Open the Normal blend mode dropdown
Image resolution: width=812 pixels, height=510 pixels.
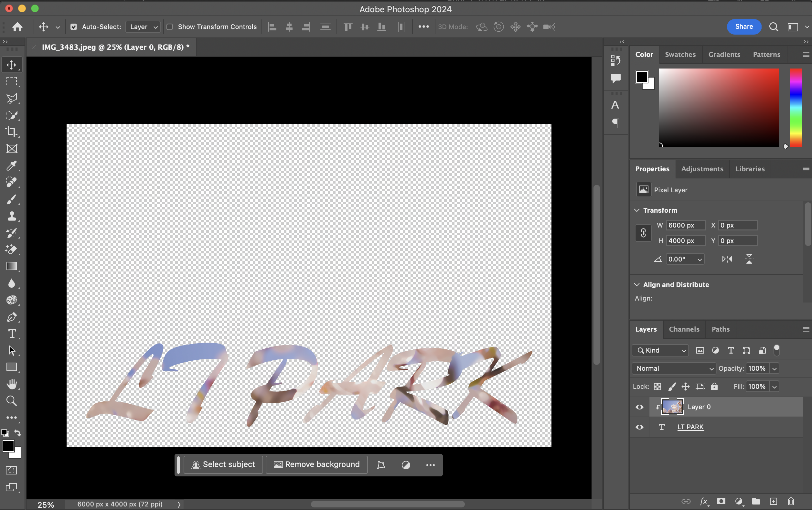point(673,368)
